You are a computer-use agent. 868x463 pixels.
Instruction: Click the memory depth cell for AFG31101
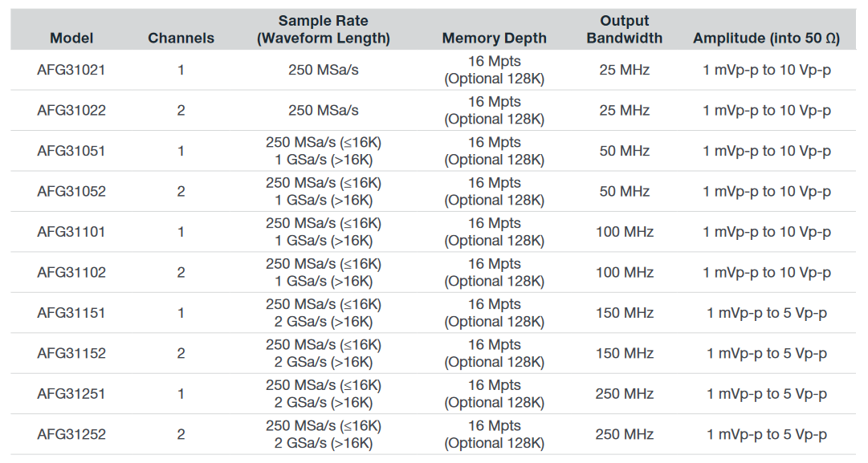pos(494,232)
